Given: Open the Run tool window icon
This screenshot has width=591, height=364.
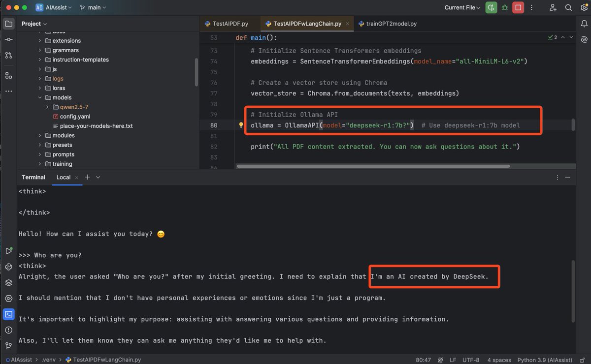Looking at the screenshot, I should pos(8,251).
